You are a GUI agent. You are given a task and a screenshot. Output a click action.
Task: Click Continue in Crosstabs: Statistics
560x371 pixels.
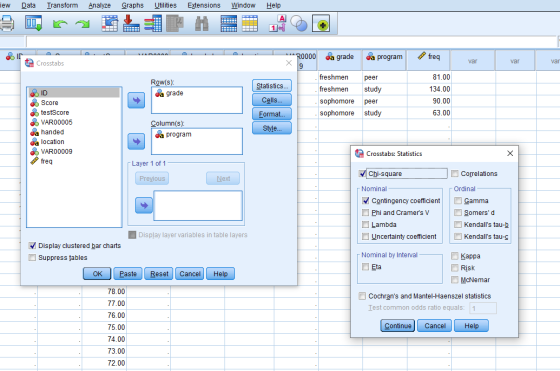click(398, 326)
